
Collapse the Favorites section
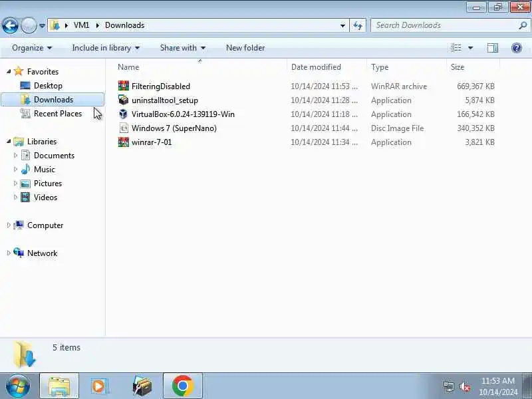coord(9,71)
